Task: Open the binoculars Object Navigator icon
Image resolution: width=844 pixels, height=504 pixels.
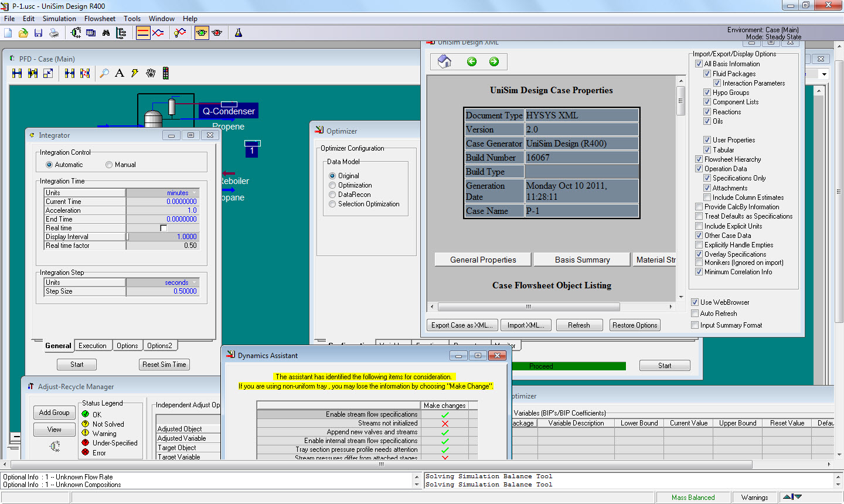Action: point(106,33)
